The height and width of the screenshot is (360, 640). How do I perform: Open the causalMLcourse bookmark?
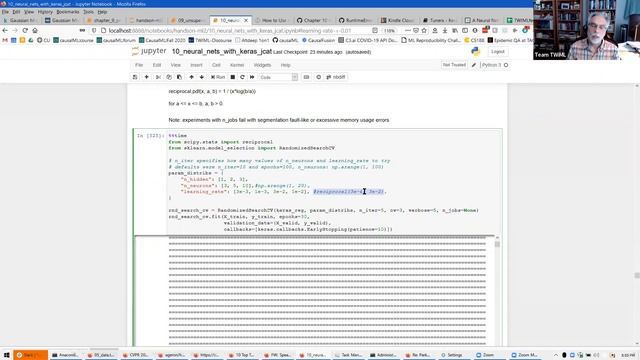click(73, 40)
